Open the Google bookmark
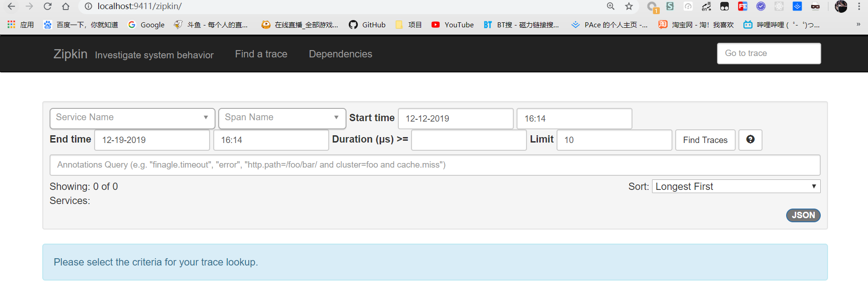868x286 pixels. [x=146, y=25]
